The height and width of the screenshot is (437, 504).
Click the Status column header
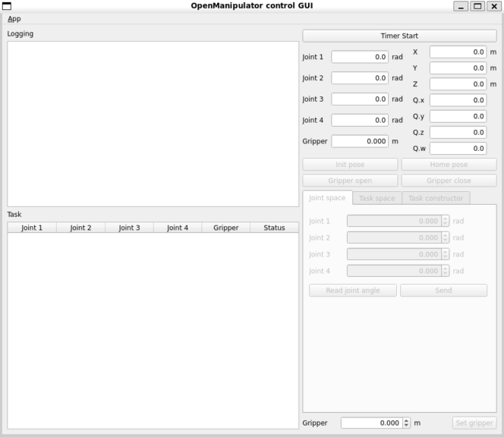click(274, 228)
